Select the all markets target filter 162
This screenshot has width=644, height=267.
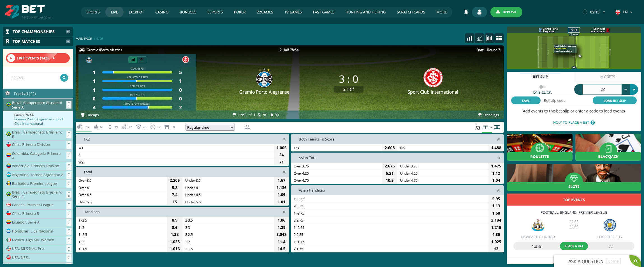pos(84,127)
